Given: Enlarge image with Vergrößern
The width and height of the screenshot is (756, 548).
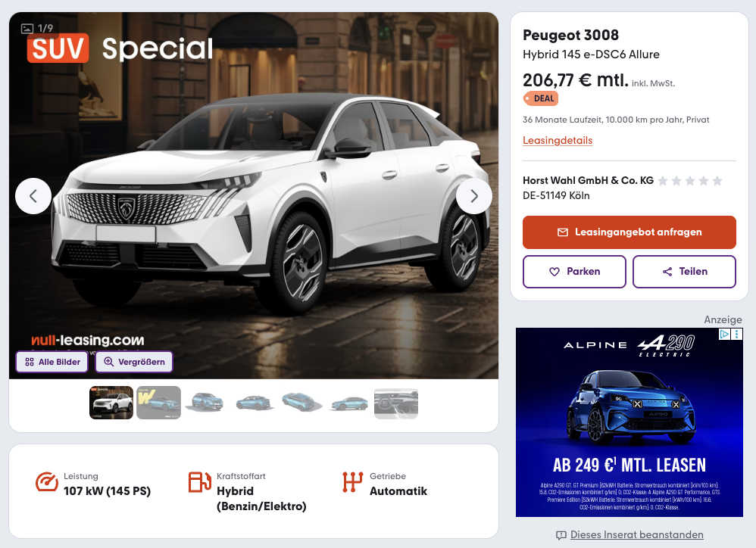Looking at the screenshot, I should click(x=134, y=362).
